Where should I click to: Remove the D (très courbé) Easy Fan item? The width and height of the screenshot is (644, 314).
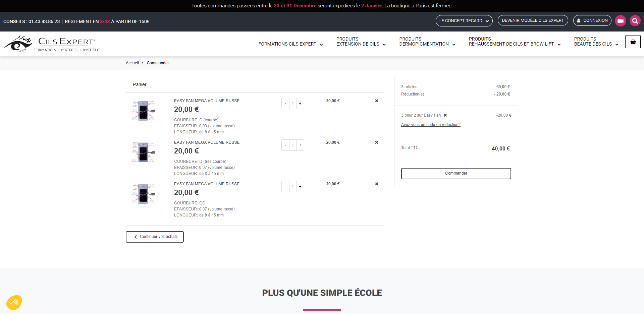pos(377,142)
